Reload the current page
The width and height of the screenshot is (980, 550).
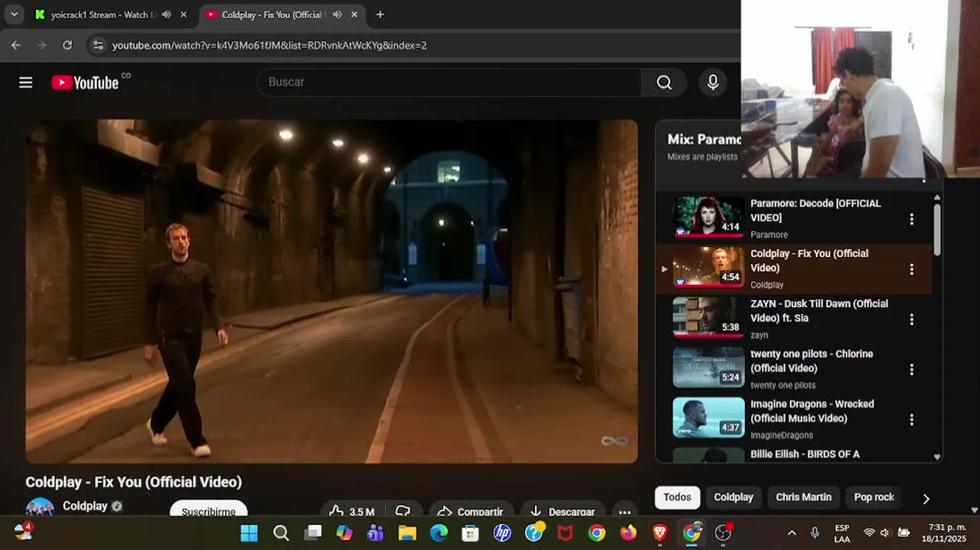(67, 45)
